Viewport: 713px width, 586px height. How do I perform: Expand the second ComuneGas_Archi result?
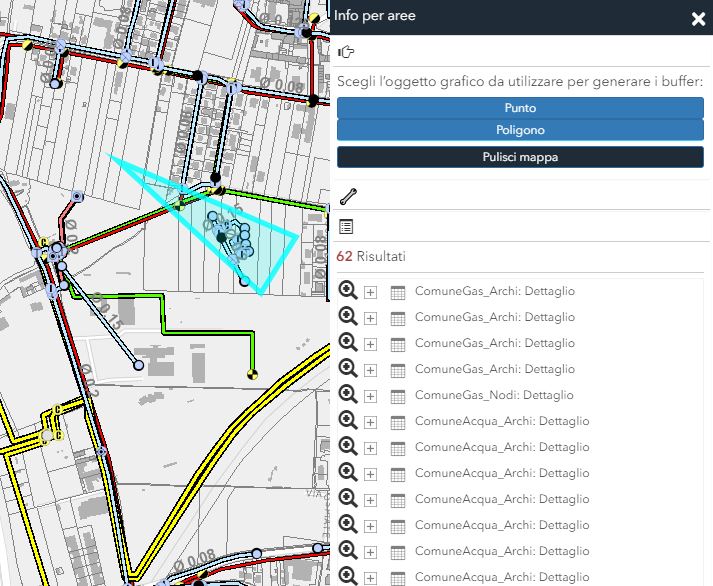point(371,318)
